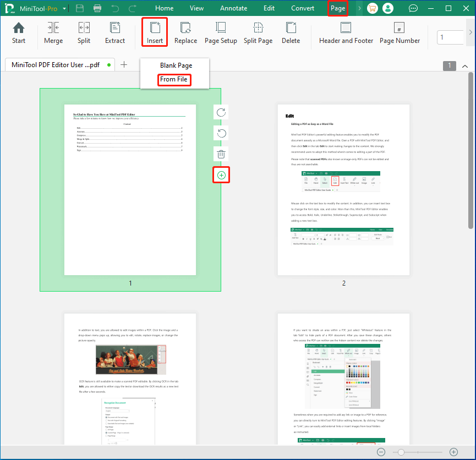Collapse panel with the up chevron
476x460 pixels.
pos(465,66)
